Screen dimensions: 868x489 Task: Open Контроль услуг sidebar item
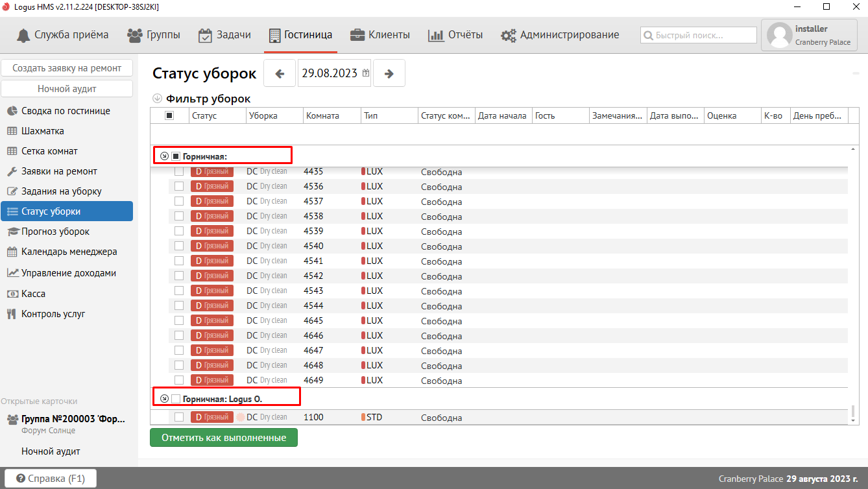(x=53, y=314)
